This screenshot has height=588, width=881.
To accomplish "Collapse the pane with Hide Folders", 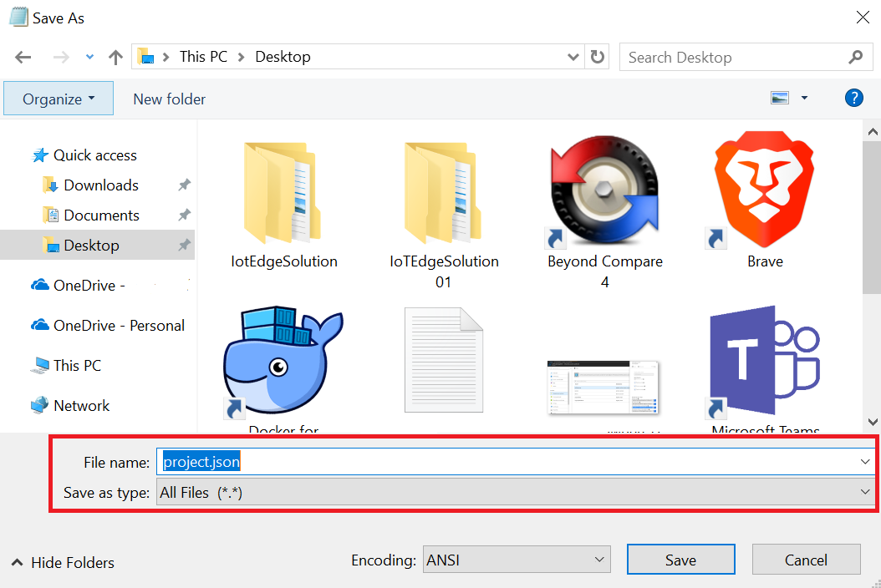I will [x=63, y=563].
